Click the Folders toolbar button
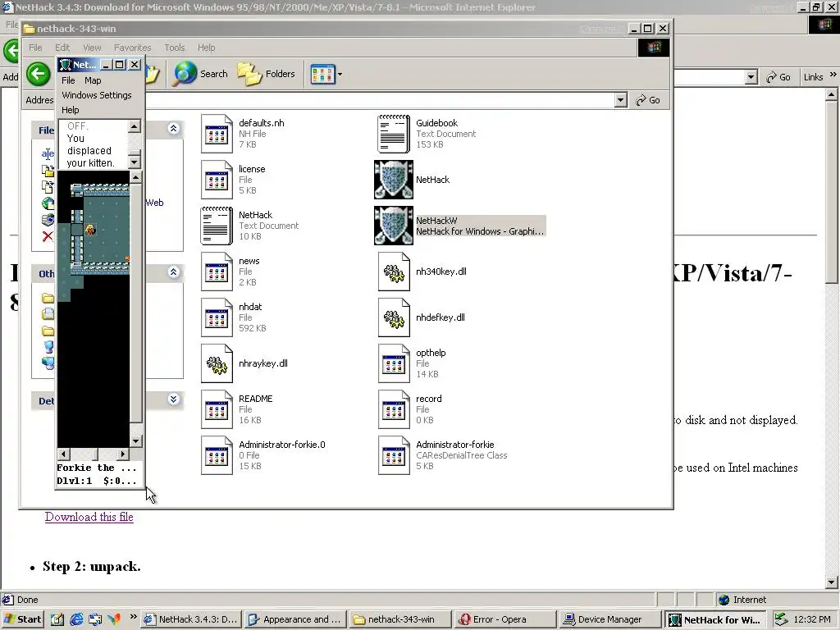This screenshot has width=840, height=630. [267, 74]
